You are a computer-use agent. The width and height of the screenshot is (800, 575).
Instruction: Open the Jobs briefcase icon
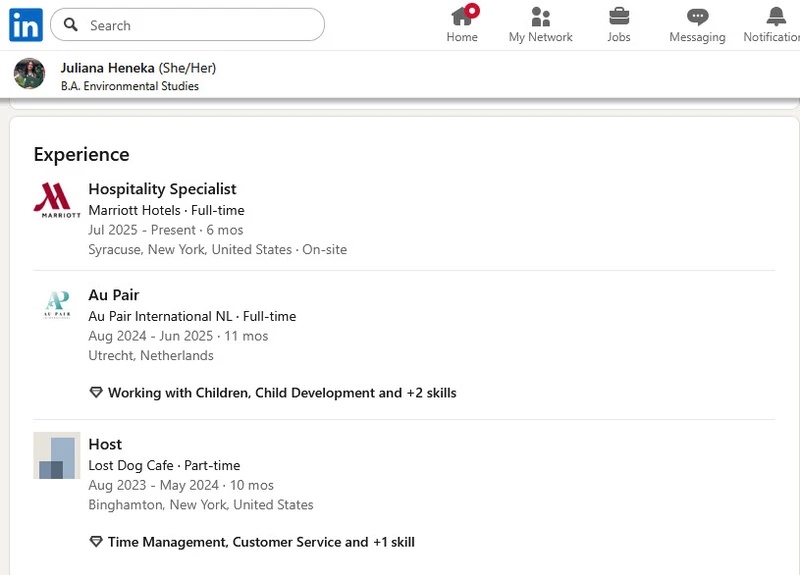click(x=619, y=16)
